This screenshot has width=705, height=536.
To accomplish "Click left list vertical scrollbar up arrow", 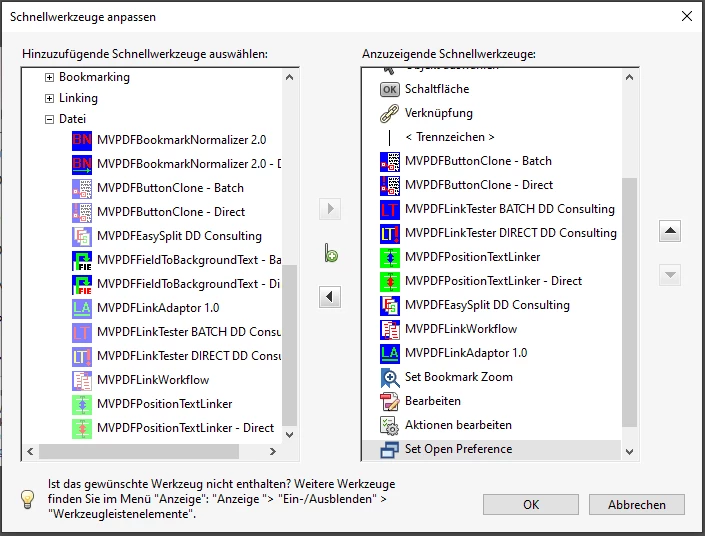I will (x=290, y=77).
